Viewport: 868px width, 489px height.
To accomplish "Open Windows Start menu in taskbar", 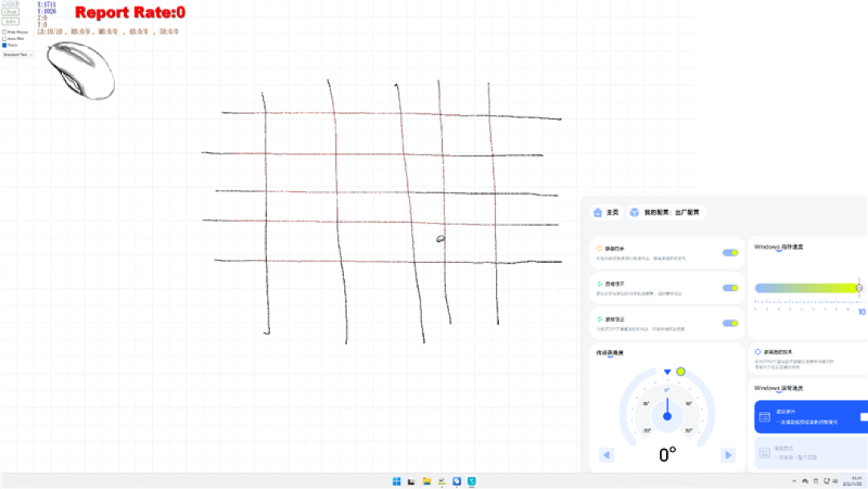I will 396,481.
